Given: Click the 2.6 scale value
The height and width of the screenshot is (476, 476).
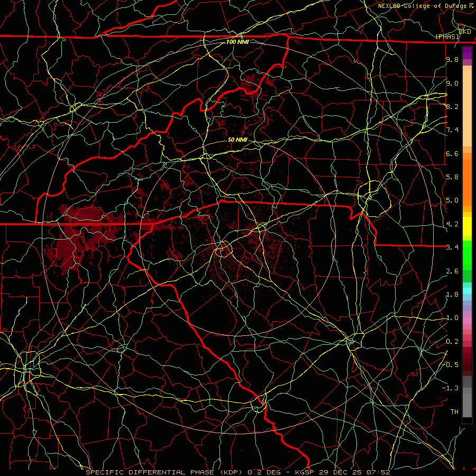Looking at the screenshot, I should [x=452, y=271].
